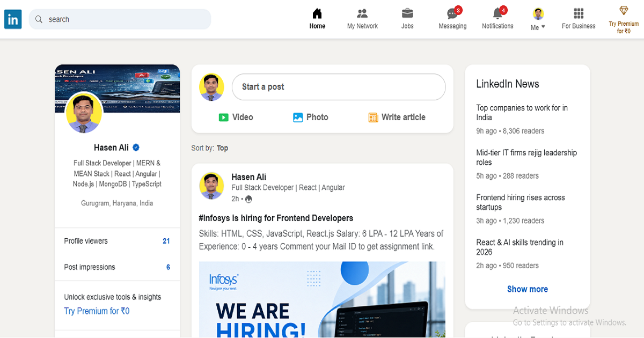Open the My Network icon
This screenshot has height=338, width=644.
(362, 13)
